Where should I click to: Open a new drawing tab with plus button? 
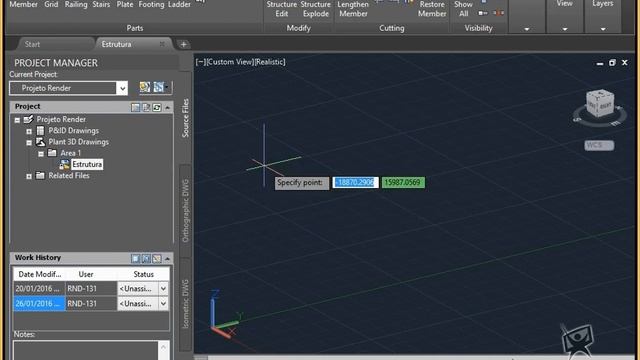point(183,44)
